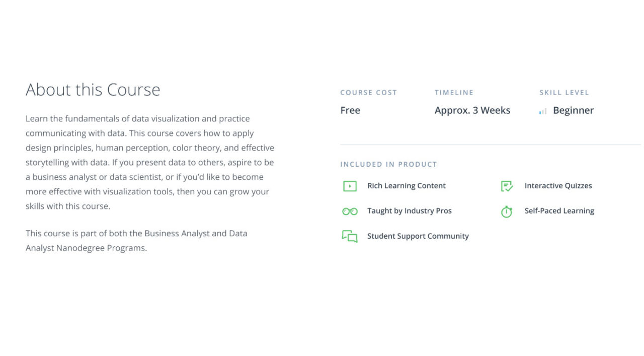Select the Self-Paced Learning label
644x356 pixels.
(559, 211)
